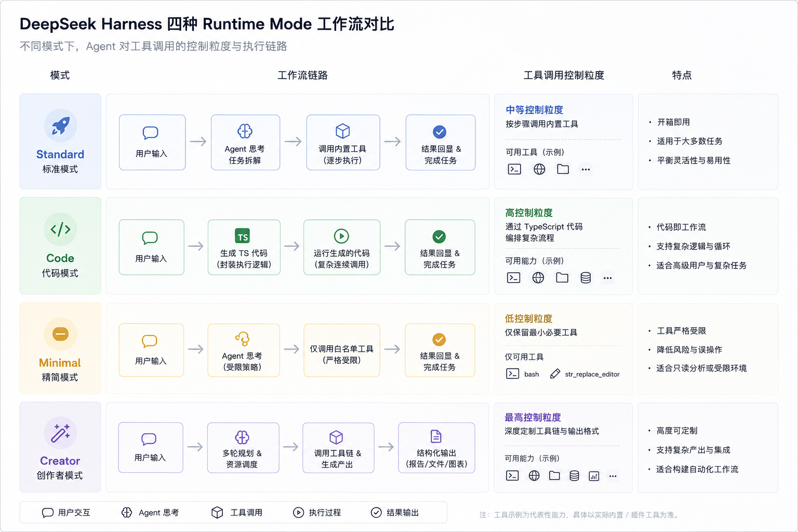The height and width of the screenshot is (532, 798).
Task: Click the green TS icon in Code row
Action: tap(243, 236)
